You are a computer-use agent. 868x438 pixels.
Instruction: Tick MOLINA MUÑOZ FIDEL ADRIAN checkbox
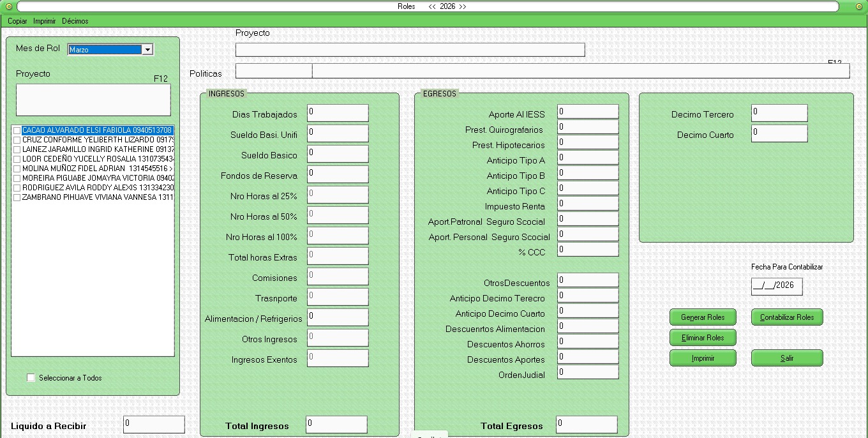[17, 169]
